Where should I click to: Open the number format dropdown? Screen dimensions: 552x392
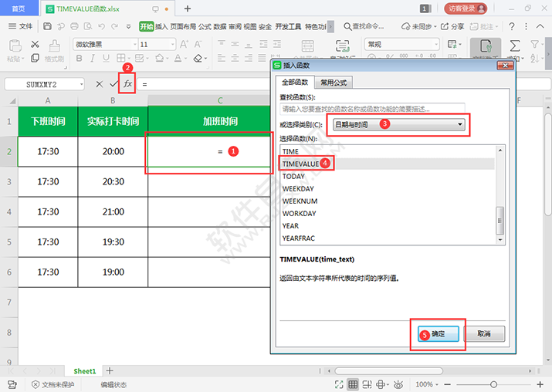coord(436,44)
